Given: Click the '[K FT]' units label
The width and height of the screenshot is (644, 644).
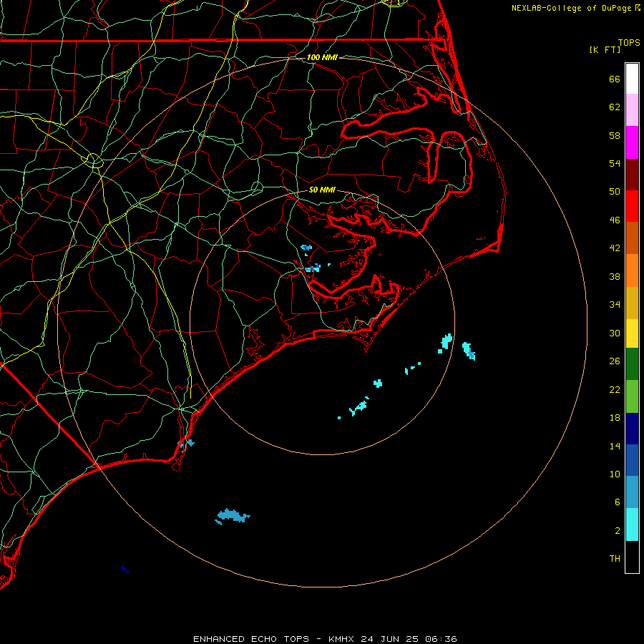Looking at the screenshot, I should click(x=605, y=49).
